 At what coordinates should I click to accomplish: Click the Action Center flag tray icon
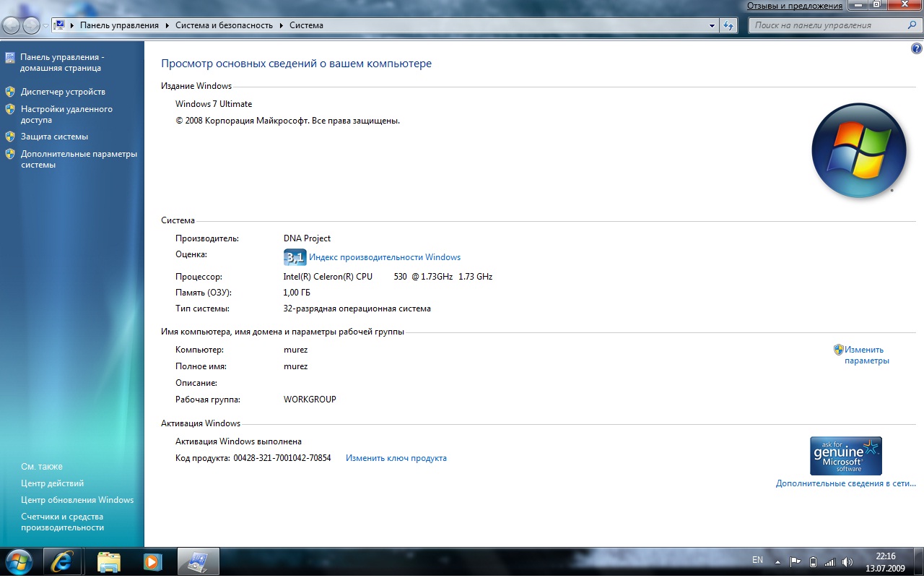(796, 561)
